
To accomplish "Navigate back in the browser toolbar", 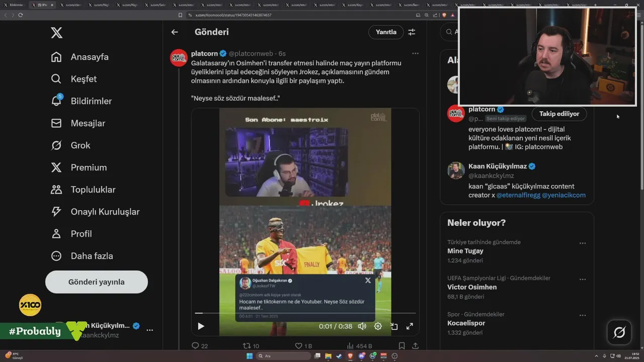I will coord(6,15).
